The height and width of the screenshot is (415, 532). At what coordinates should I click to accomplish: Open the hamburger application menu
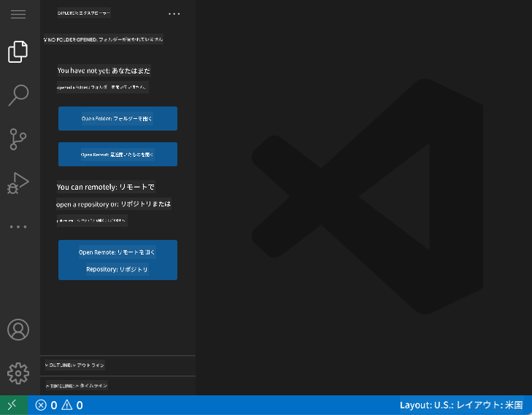(18, 15)
